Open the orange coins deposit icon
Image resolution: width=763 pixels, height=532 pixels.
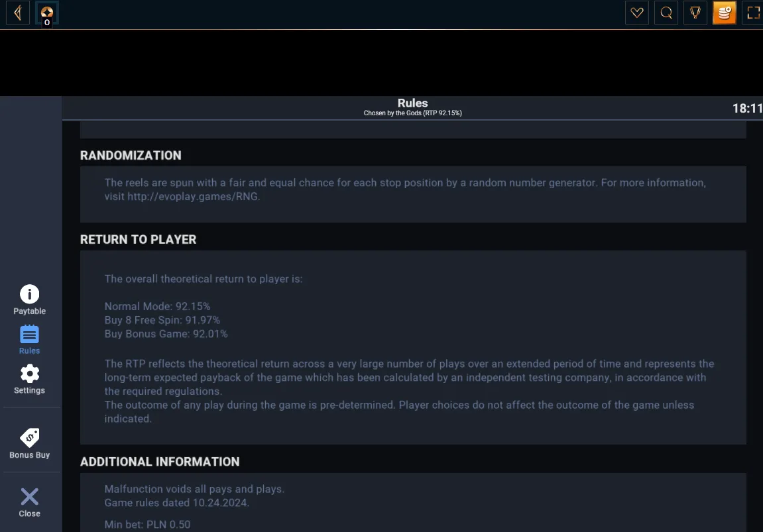coord(725,13)
